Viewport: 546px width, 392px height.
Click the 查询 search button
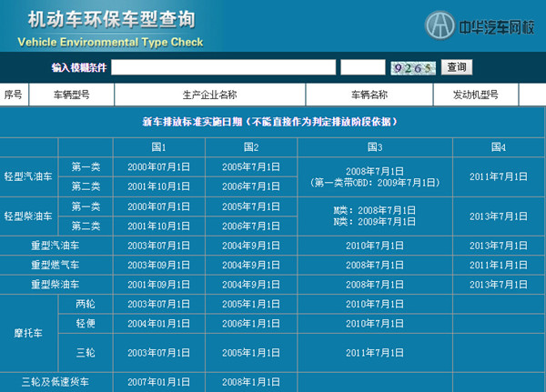(456, 67)
